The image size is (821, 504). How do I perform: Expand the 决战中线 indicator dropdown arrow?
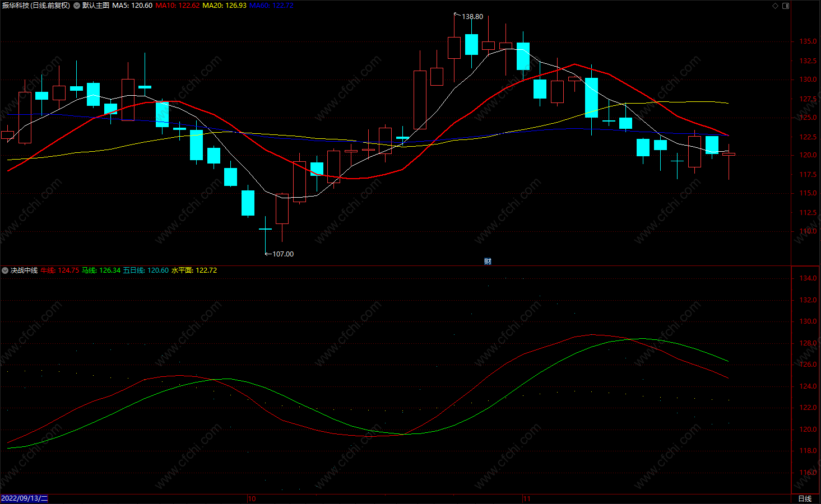pyautogui.click(x=5, y=270)
